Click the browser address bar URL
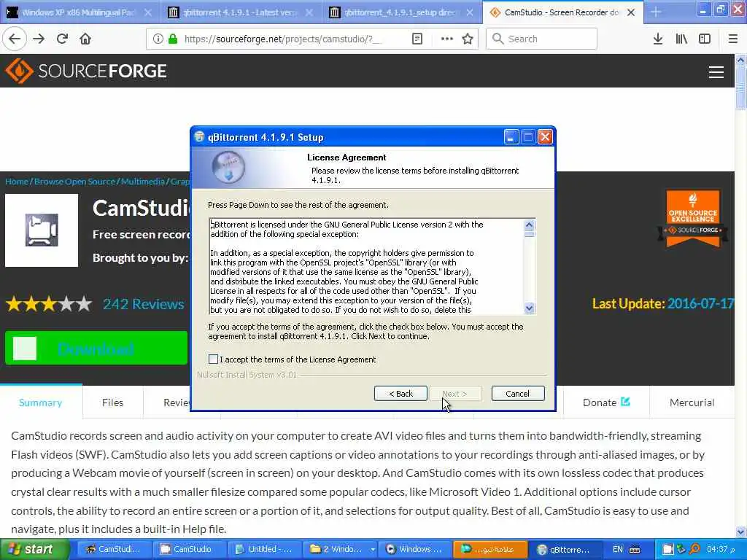Viewport: 747px width, 560px height. point(283,39)
